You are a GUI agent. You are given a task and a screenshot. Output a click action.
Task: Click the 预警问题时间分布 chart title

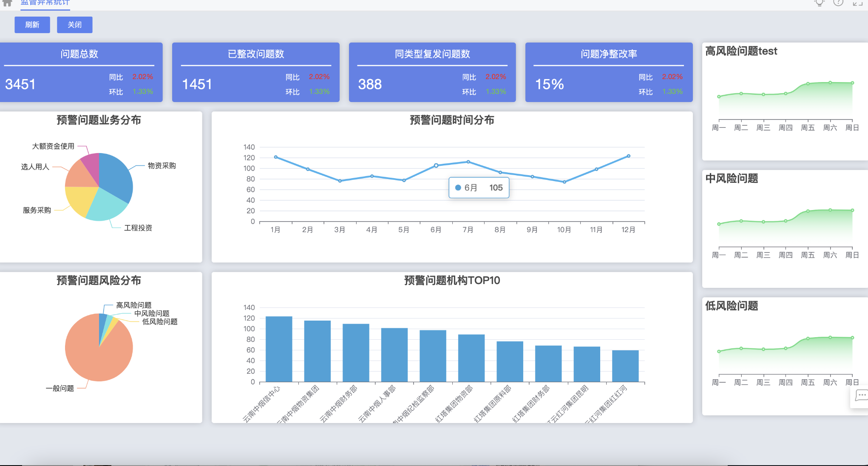tap(452, 120)
